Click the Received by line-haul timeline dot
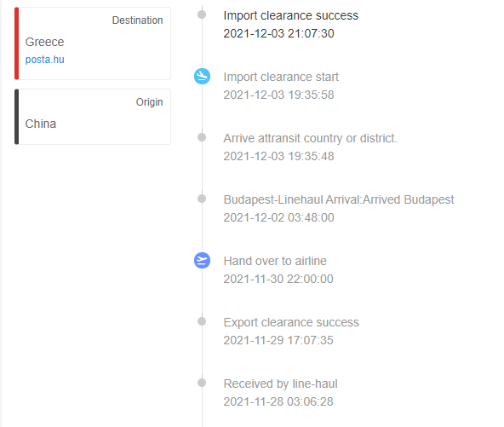504x427 pixels. pyautogui.click(x=202, y=383)
